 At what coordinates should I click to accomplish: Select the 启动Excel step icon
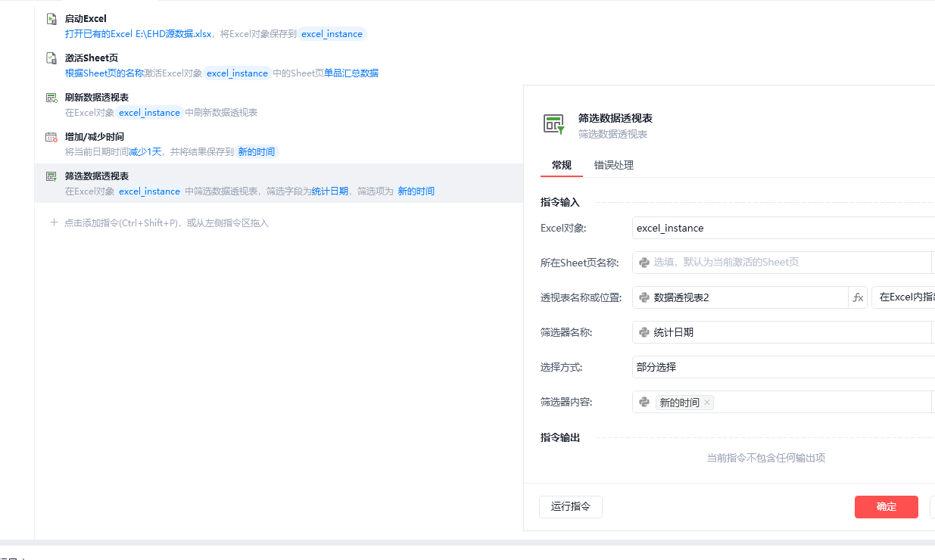pos(51,19)
